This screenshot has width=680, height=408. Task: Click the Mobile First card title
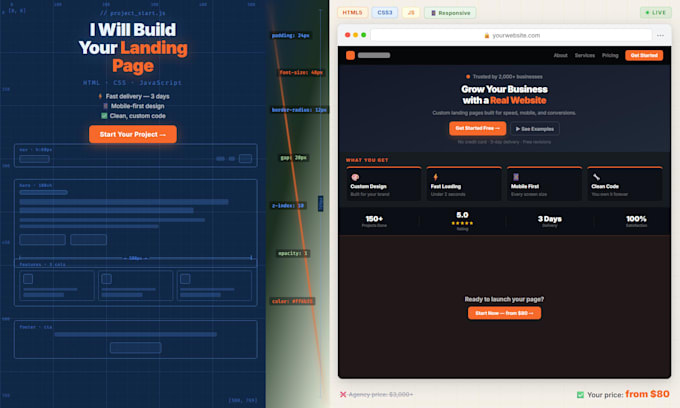click(525, 186)
